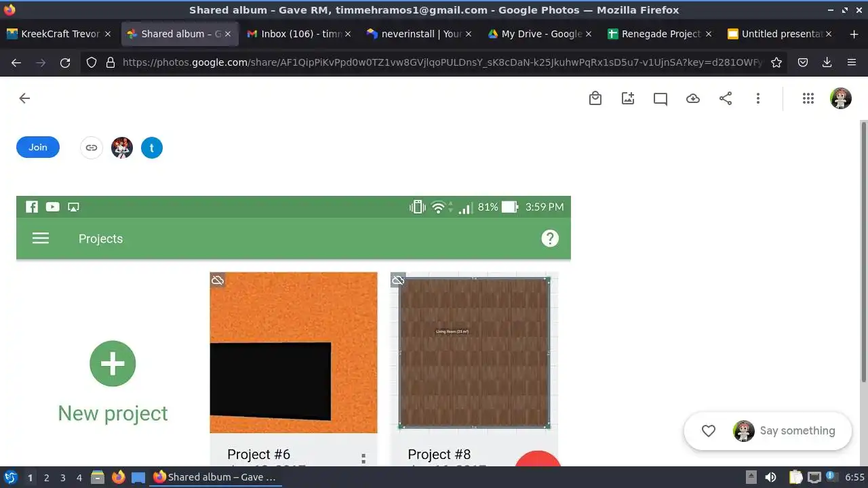
Task: Close the Shared album tab
Action: click(228, 34)
